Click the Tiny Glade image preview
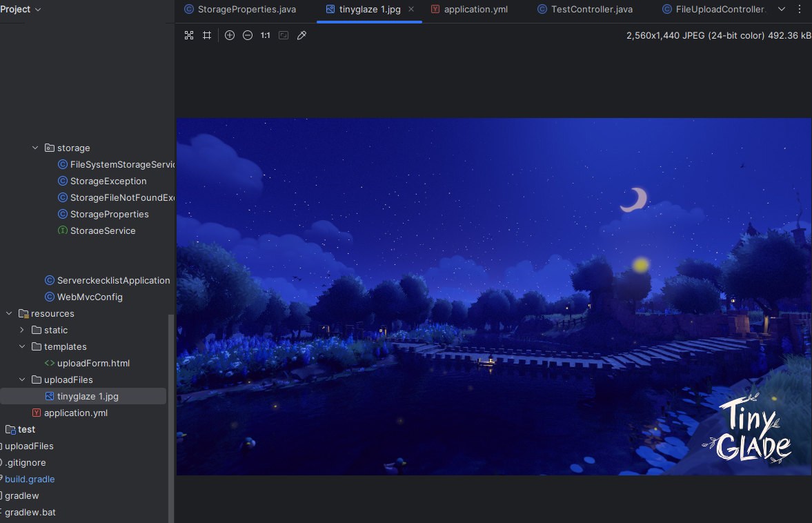 coord(493,297)
